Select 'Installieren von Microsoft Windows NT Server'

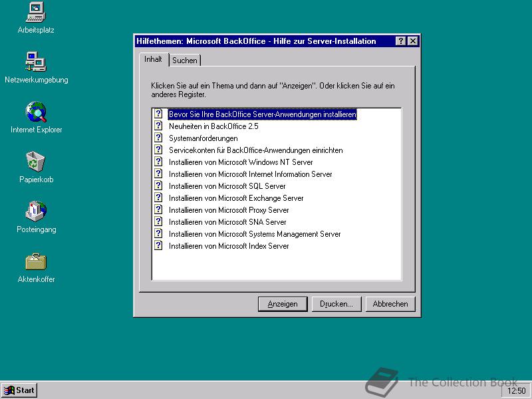tap(241, 162)
